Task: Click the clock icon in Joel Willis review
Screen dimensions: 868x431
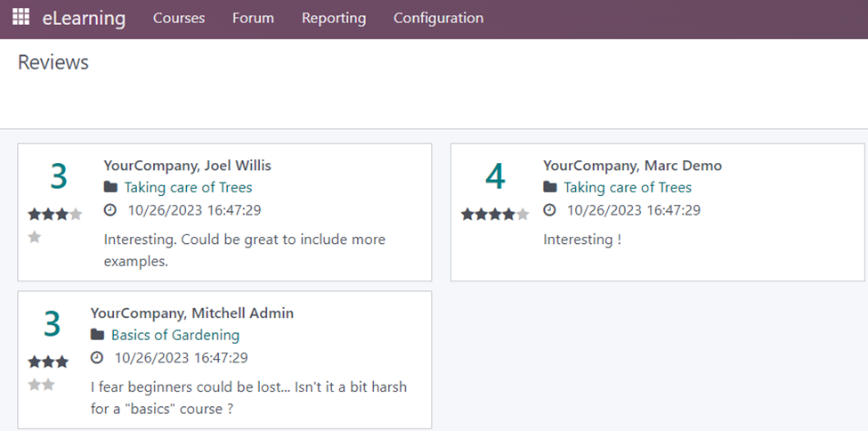Action: point(110,210)
